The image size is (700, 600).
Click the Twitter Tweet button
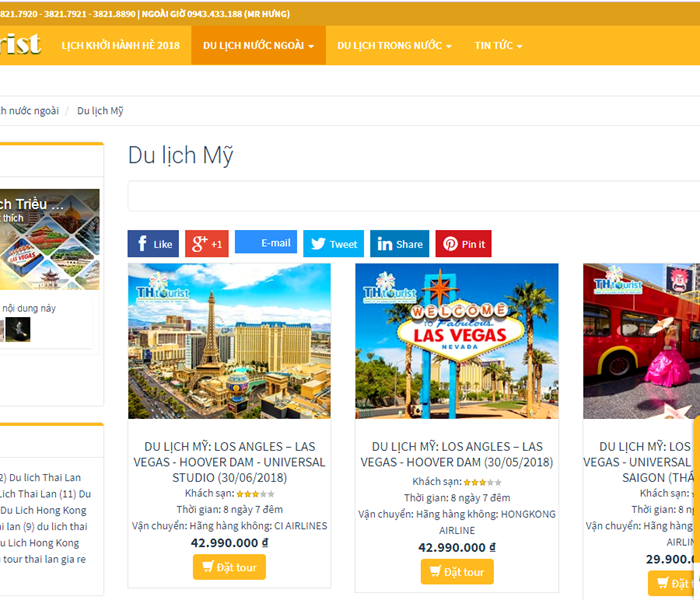(x=333, y=244)
